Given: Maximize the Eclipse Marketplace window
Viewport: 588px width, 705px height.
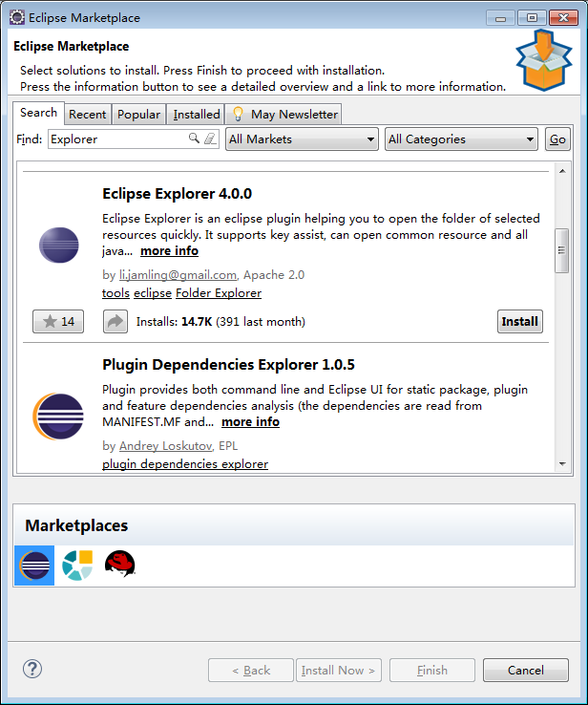Looking at the screenshot, I should tap(532, 18).
